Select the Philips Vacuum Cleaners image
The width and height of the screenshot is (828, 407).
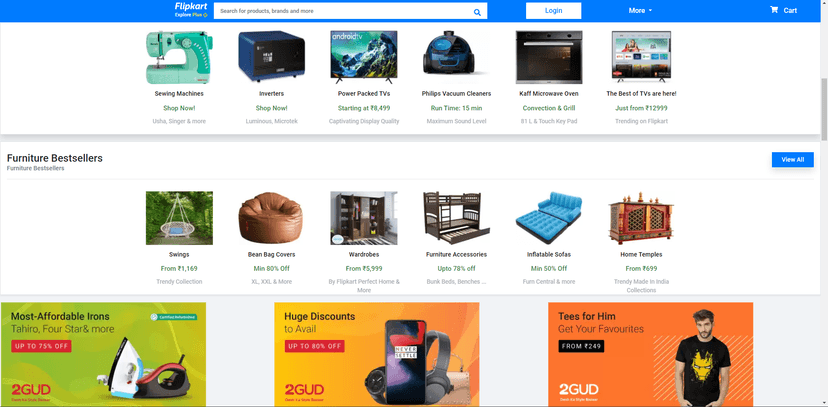[x=456, y=57]
